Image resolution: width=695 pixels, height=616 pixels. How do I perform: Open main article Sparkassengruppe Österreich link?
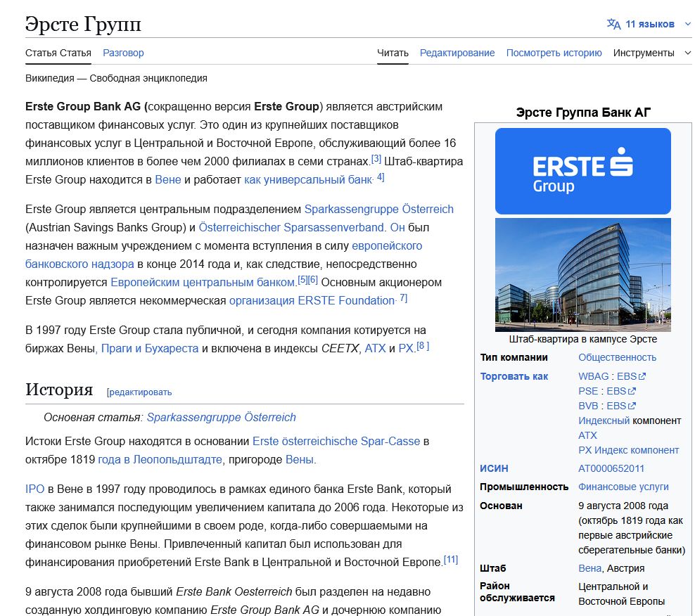point(221,418)
